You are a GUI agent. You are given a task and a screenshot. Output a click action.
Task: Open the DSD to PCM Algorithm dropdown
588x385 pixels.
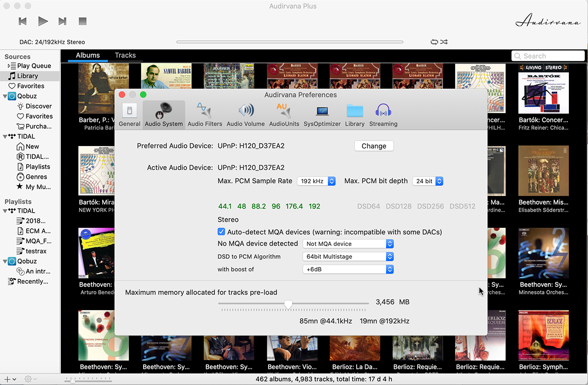click(348, 257)
